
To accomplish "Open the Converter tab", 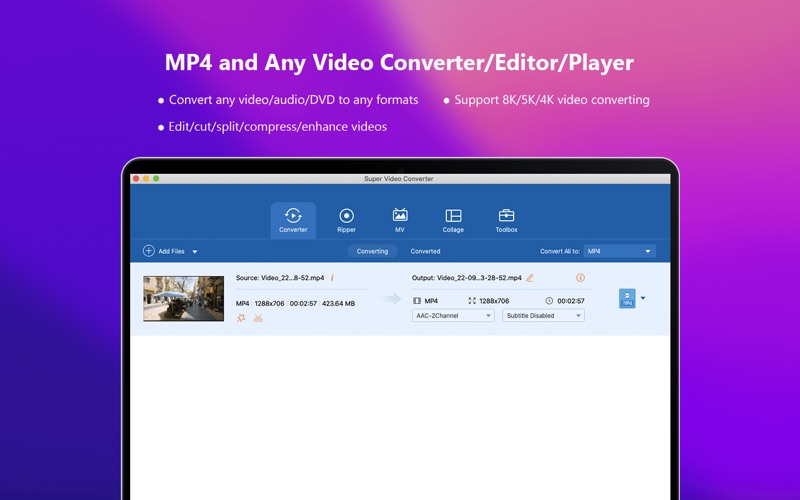I will click(x=293, y=220).
